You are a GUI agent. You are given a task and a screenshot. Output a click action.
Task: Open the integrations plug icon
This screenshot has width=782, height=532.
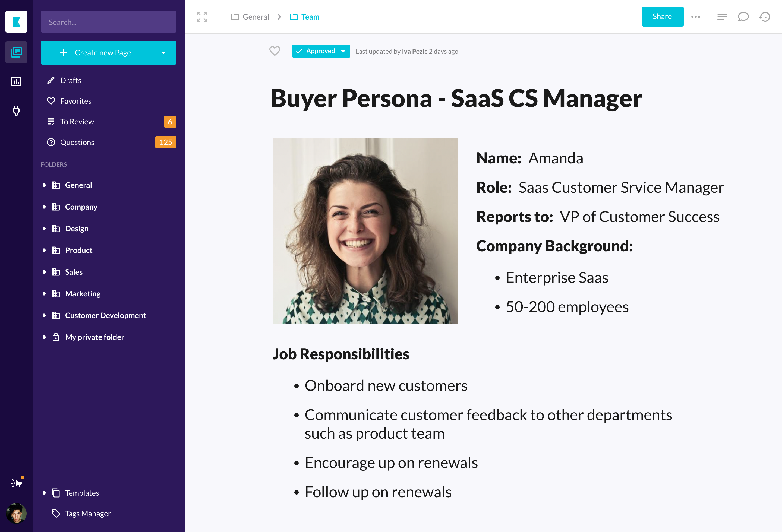click(16, 111)
